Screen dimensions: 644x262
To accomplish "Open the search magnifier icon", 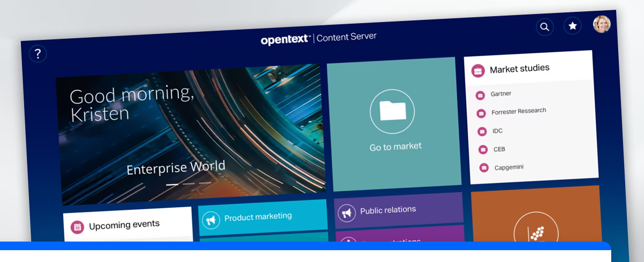I will point(545,27).
